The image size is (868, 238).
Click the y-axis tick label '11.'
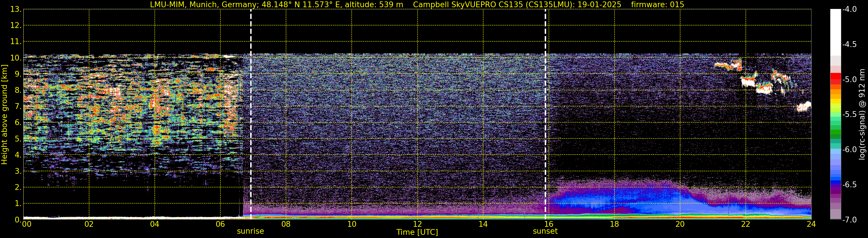(16, 41)
